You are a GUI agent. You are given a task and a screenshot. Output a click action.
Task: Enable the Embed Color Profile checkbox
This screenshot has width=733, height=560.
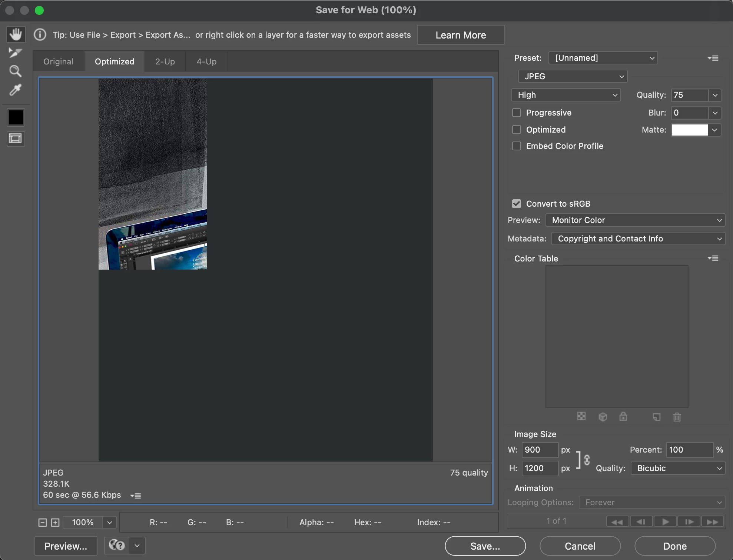(x=517, y=146)
